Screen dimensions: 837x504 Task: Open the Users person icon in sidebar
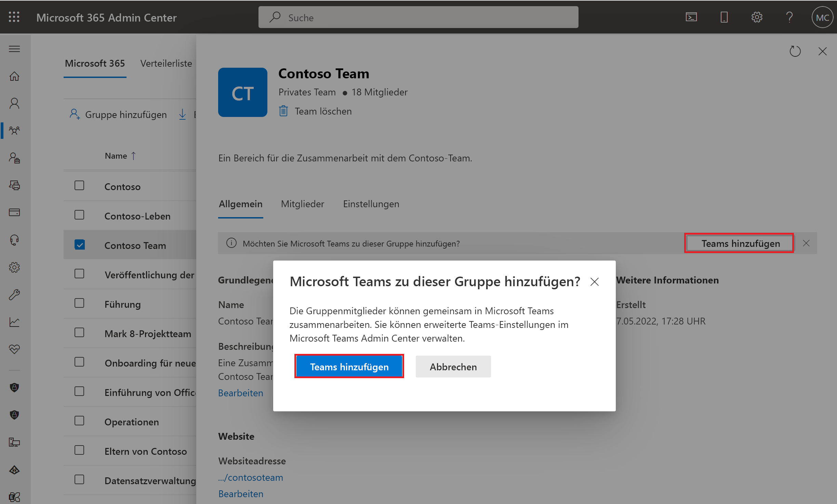[14, 103]
